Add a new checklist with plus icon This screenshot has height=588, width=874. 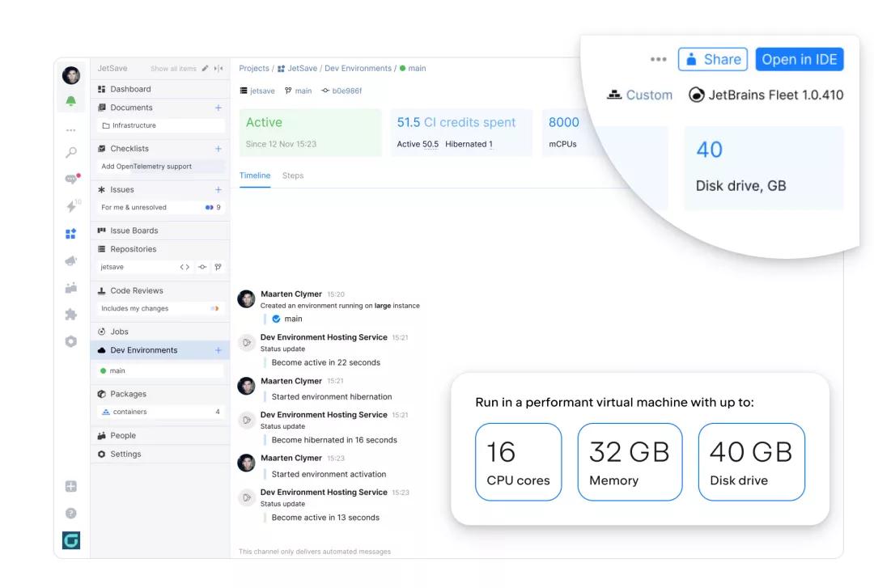pyautogui.click(x=218, y=149)
